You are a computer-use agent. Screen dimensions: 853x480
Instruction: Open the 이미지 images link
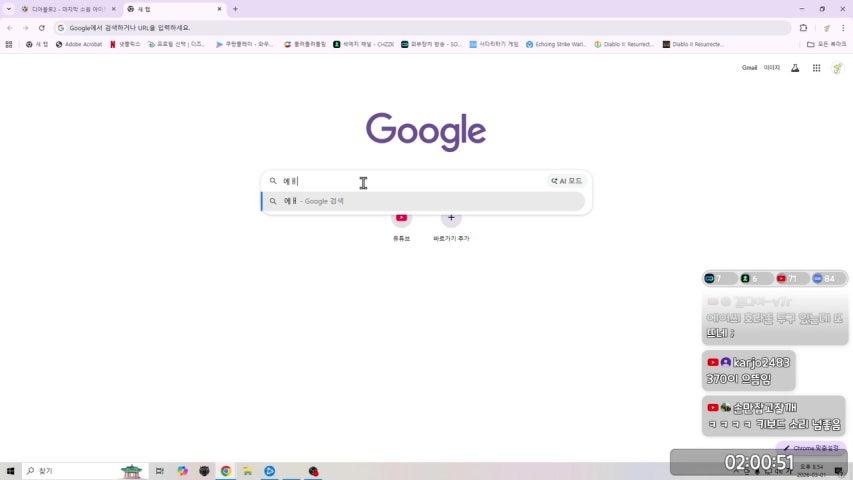tap(771, 68)
